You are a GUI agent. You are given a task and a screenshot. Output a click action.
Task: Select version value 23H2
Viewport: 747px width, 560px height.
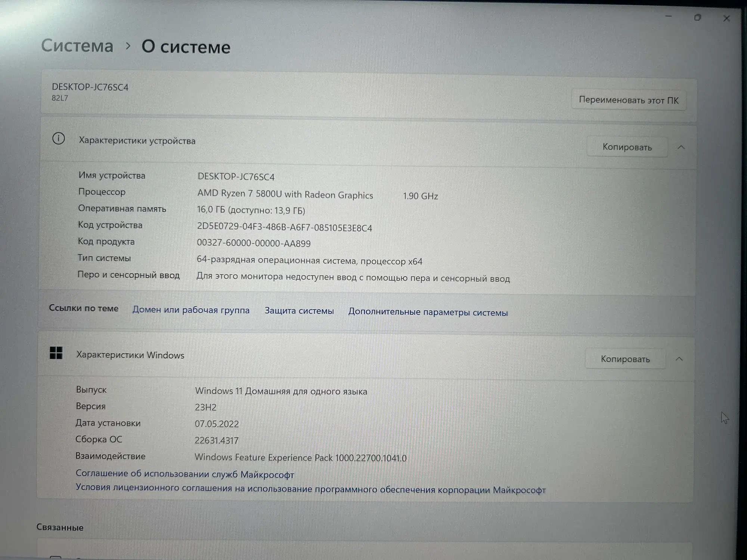pos(205,407)
